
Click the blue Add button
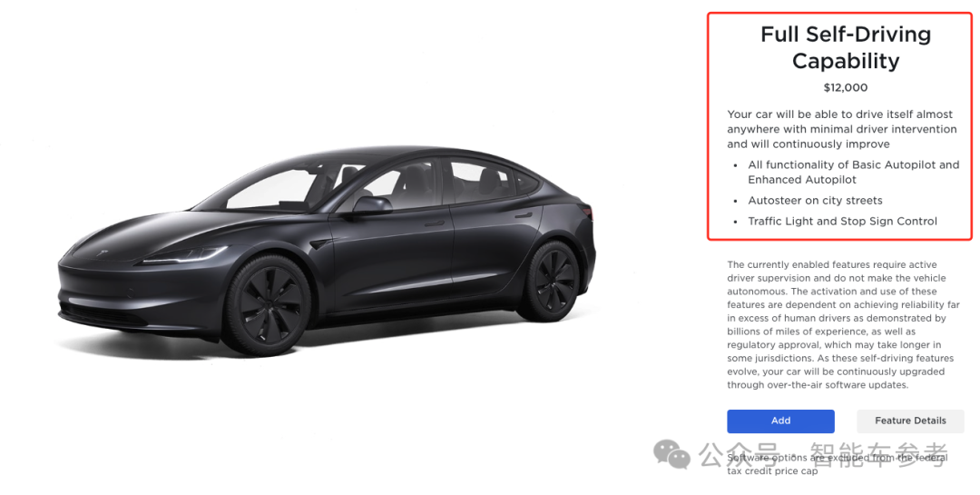pyautogui.click(x=780, y=421)
